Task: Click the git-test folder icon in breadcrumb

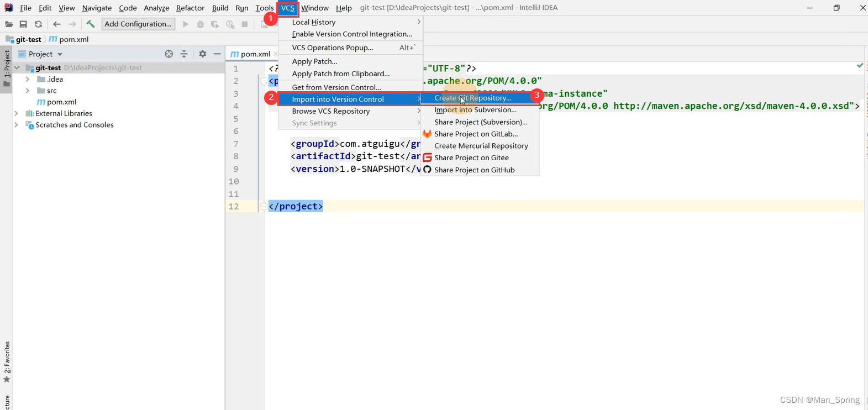Action: click(x=9, y=39)
